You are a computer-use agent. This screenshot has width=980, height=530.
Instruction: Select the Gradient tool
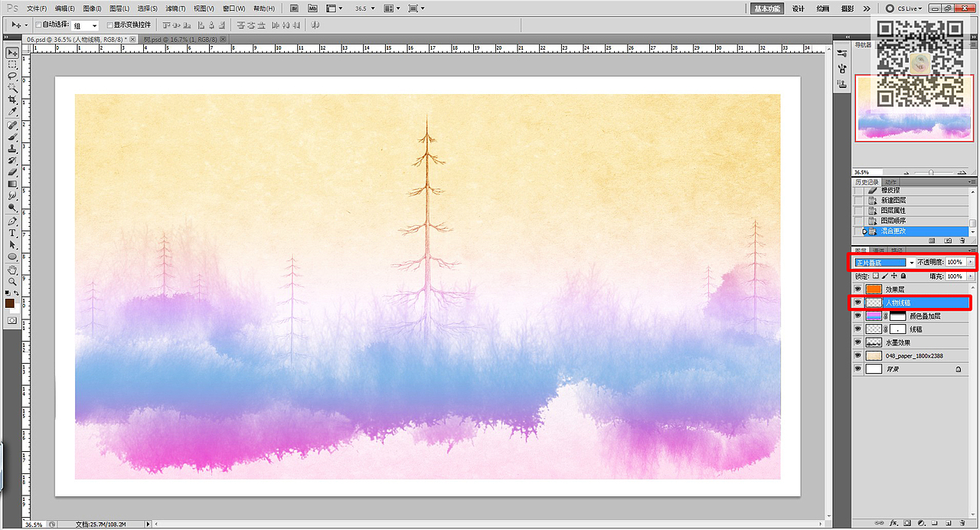[x=12, y=184]
